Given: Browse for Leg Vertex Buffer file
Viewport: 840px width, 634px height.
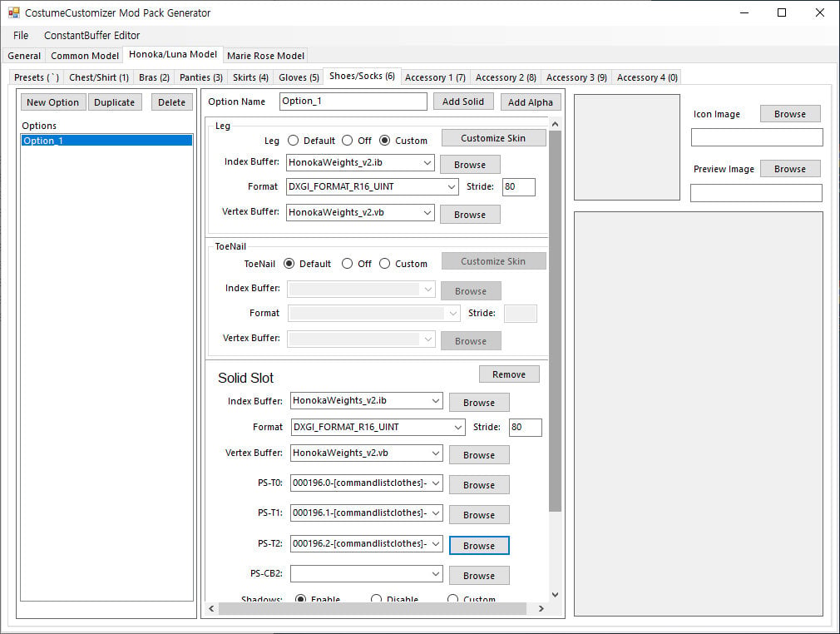Looking at the screenshot, I should point(470,215).
